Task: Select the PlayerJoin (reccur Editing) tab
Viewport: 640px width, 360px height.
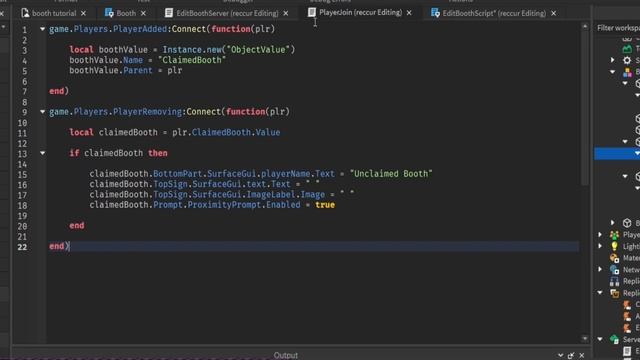Action: (x=360, y=13)
